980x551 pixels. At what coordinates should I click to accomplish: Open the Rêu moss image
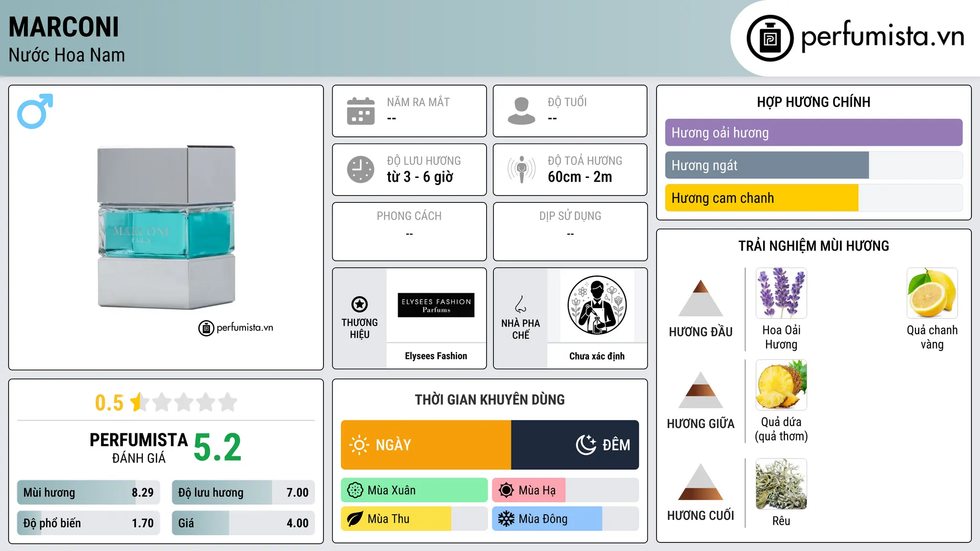click(x=781, y=484)
